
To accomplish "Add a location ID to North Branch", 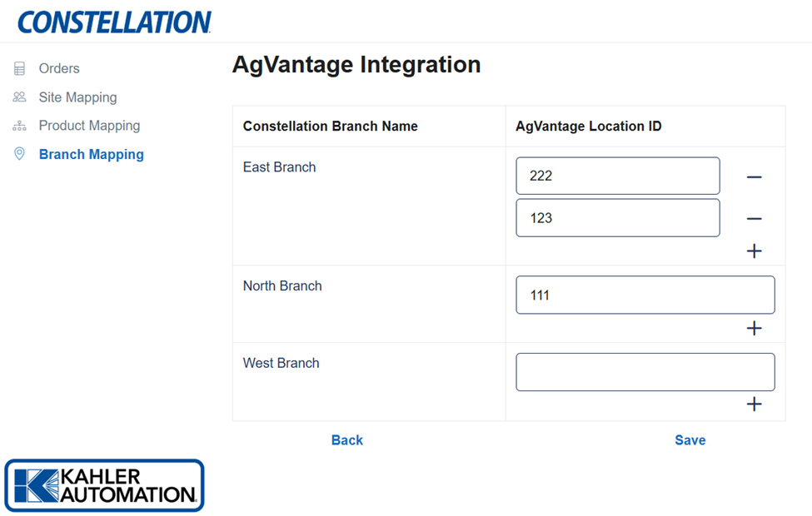I will [754, 328].
